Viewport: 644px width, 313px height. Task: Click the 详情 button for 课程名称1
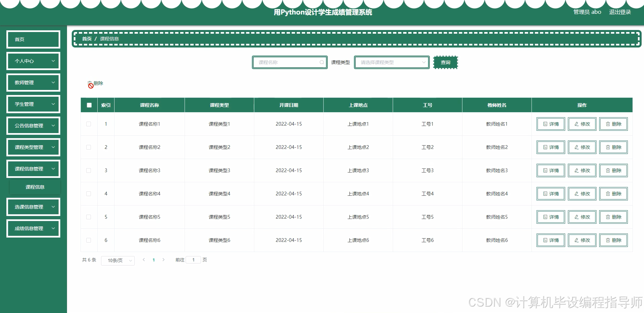pos(551,124)
